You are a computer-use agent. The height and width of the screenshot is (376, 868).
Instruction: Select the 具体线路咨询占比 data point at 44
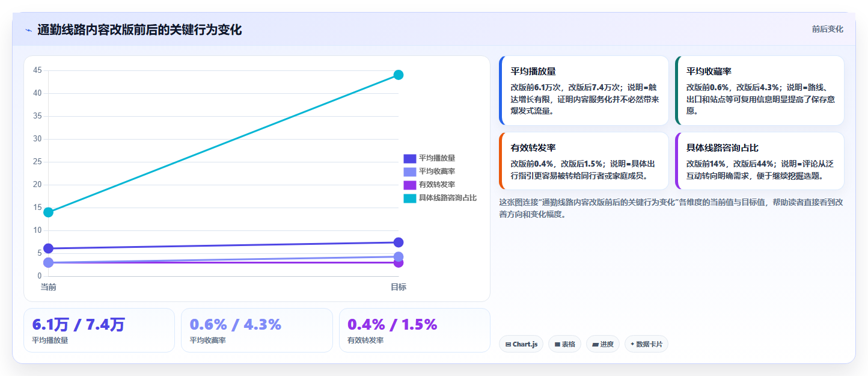tap(399, 75)
